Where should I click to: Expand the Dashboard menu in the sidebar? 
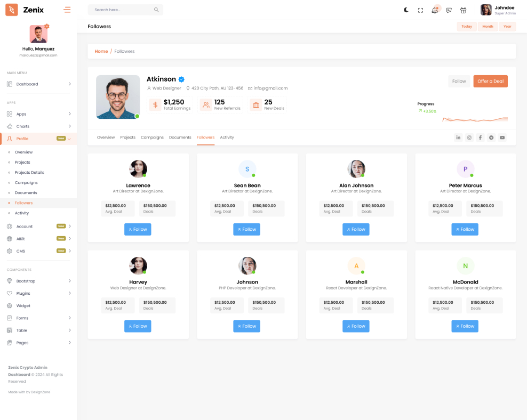click(x=38, y=84)
